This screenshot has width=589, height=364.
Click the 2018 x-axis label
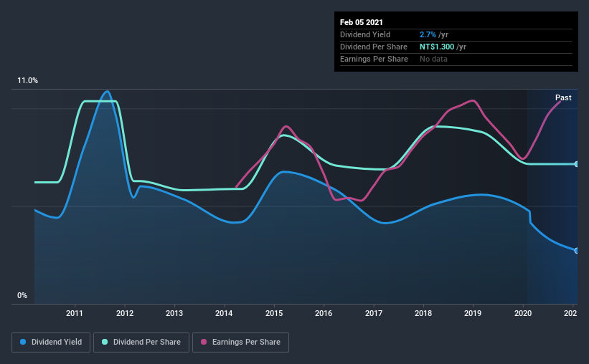coord(423,313)
